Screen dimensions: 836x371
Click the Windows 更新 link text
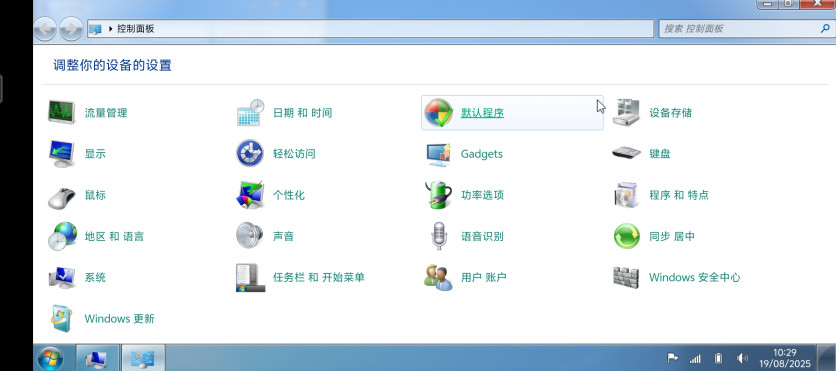[119, 319]
